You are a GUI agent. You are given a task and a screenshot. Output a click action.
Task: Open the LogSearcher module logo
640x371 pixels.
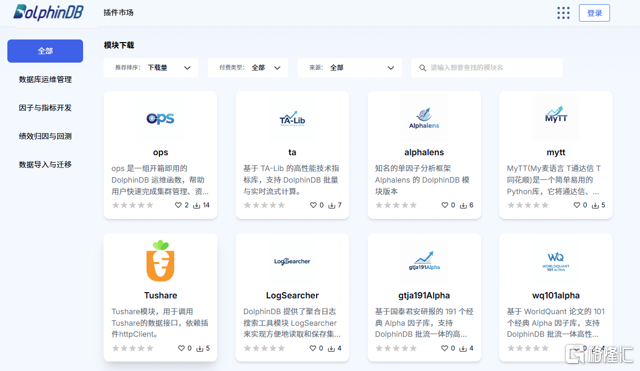(x=292, y=261)
